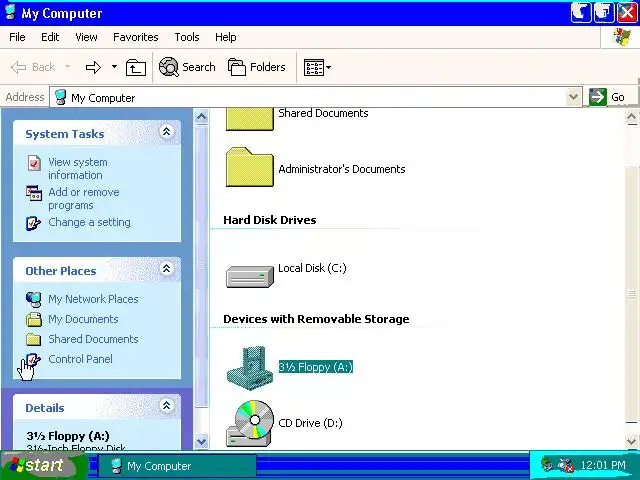Image resolution: width=640 pixels, height=480 pixels.
Task: Click the My Network Places icon
Action: (x=33, y=300)
